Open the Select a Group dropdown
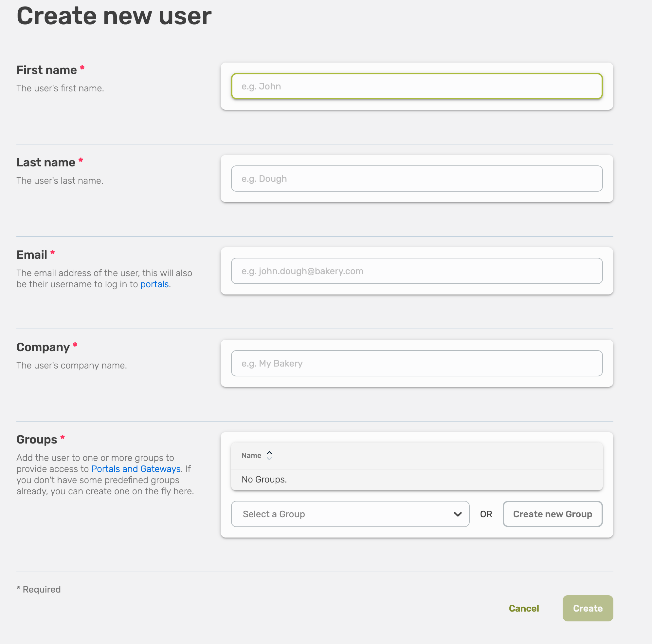This screenshot has height=644, width=652. click(x=350, y=514)
